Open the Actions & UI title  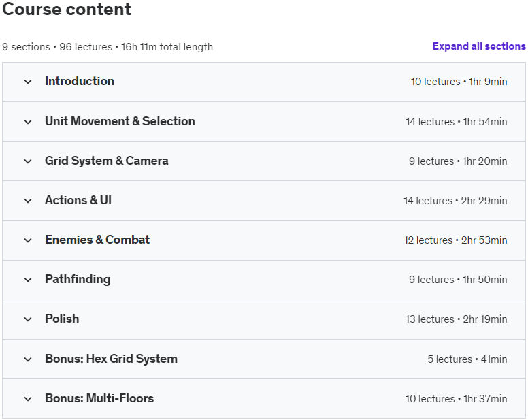[78, 200]
